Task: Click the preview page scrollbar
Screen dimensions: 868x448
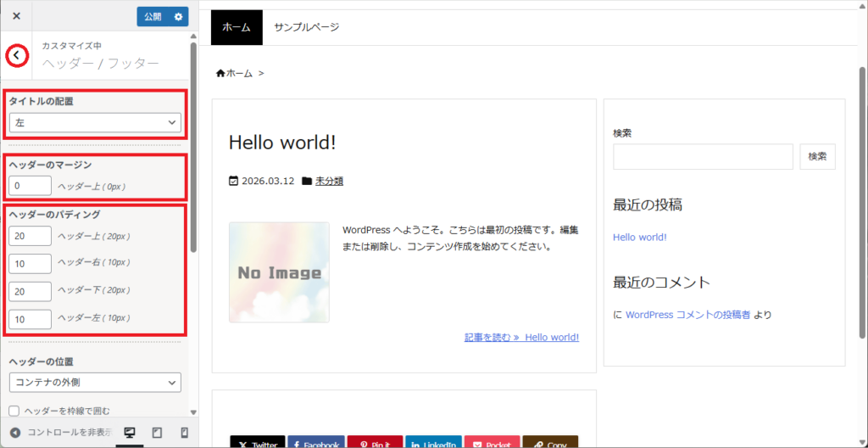Action: pyautogui.click(x=864, y=203)
